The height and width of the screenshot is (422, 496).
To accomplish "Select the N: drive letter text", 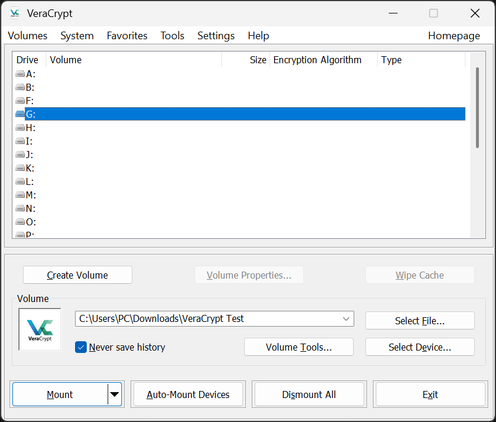I will click(x=31, y=208).
